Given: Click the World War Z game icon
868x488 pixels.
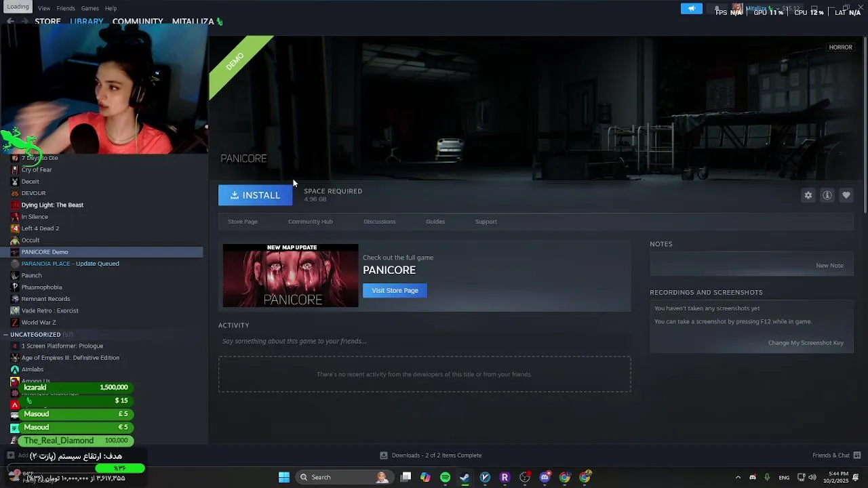Looking at the screenshot, I should tap(15, 323).
